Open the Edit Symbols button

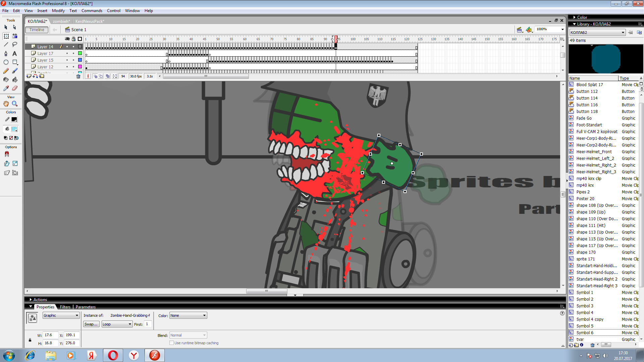click(x=529, y=30)
